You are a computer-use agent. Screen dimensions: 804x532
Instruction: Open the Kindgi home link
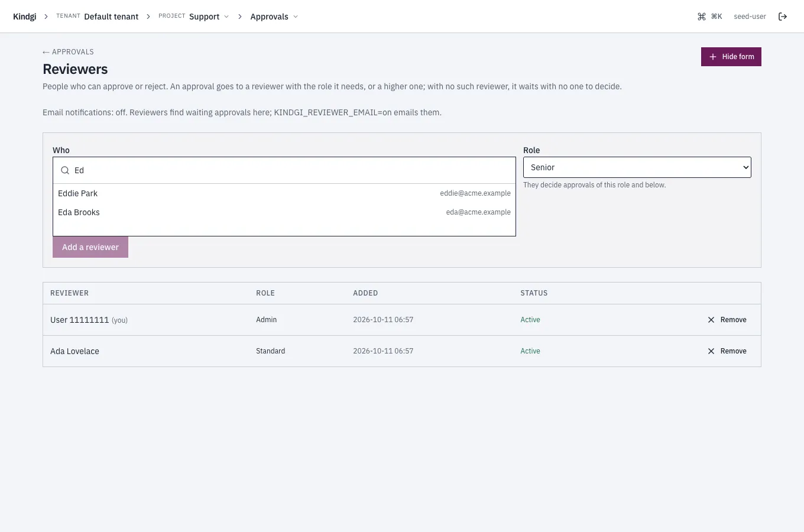click(x=25, y=17)
